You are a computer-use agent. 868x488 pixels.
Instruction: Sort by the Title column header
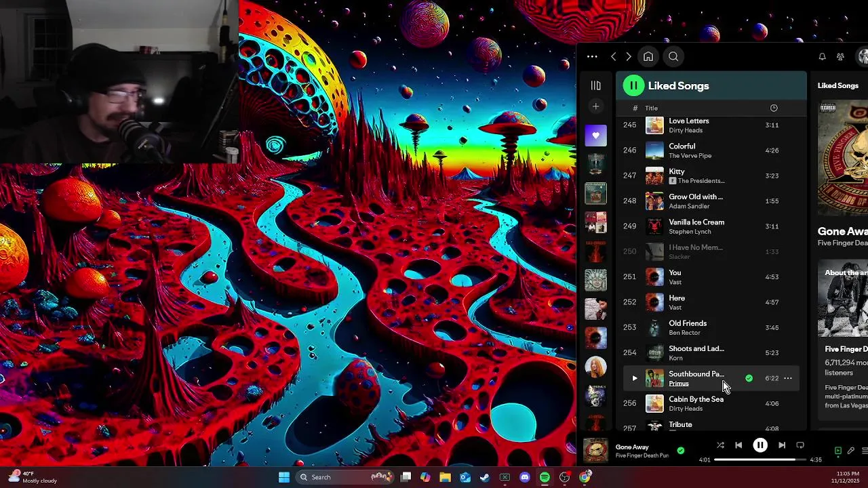[651, 108]
